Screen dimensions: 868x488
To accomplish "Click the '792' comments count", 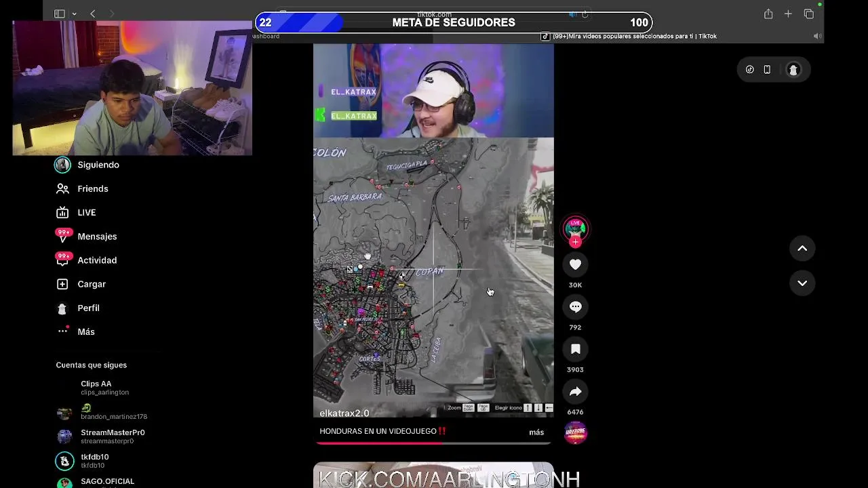I will click(x=575, y=327).
